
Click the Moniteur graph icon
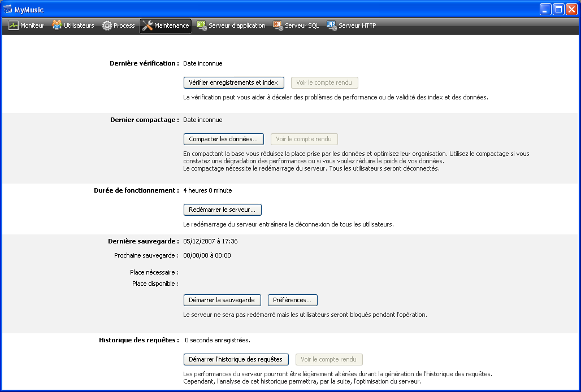click(x=14, y=25)
